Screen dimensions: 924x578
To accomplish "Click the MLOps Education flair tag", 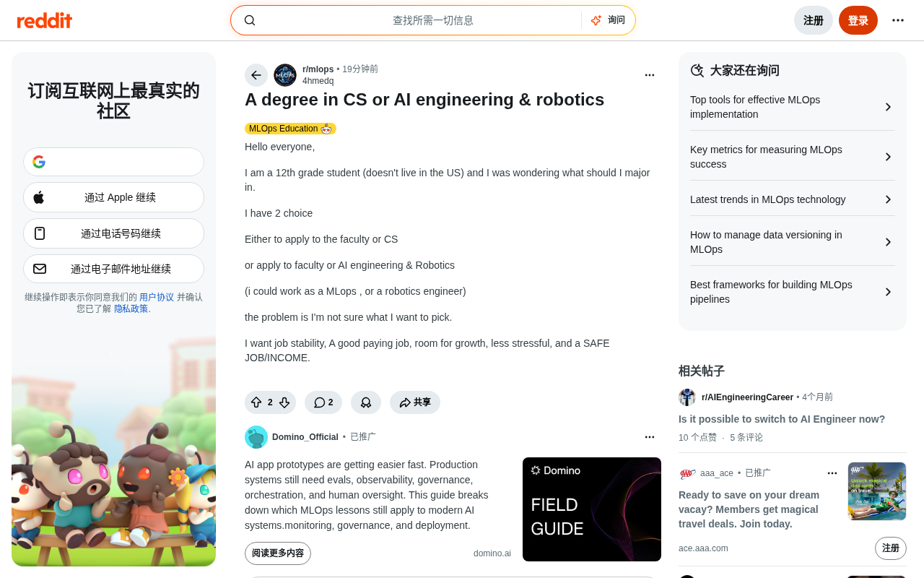I will click(x=290, y=129).
